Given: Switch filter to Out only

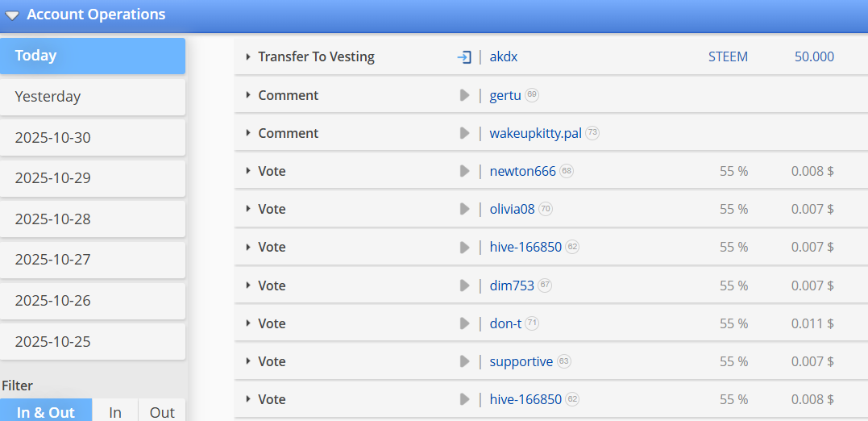Looking at the screenshot, I should pos(162,411).
